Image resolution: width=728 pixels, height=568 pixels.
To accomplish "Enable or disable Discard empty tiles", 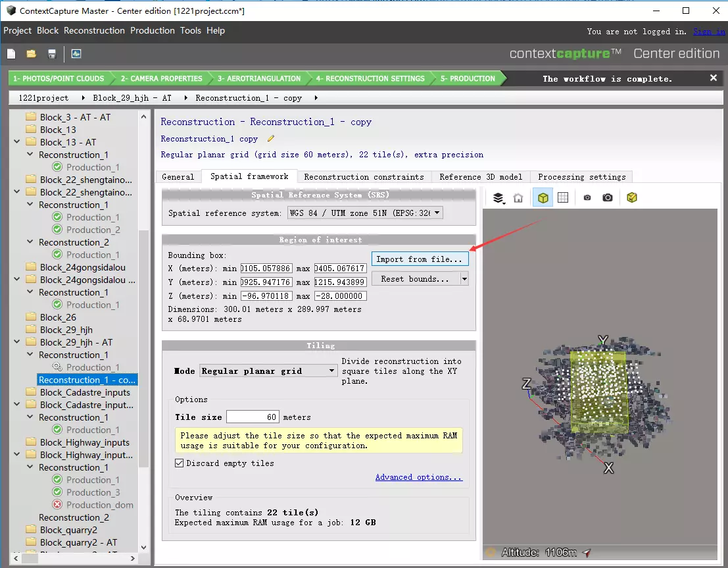I will click(x=180, y=463).
